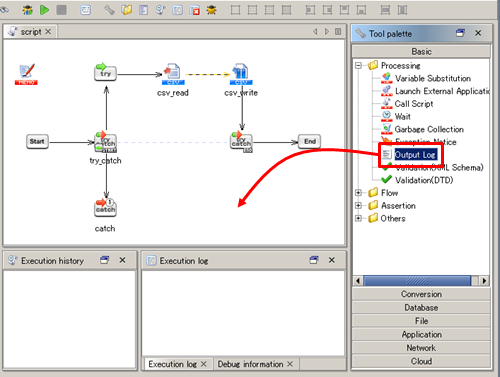Collapse the Processing folder
Viewport: 500px width, 377px height.
click(x=358, y=65)
